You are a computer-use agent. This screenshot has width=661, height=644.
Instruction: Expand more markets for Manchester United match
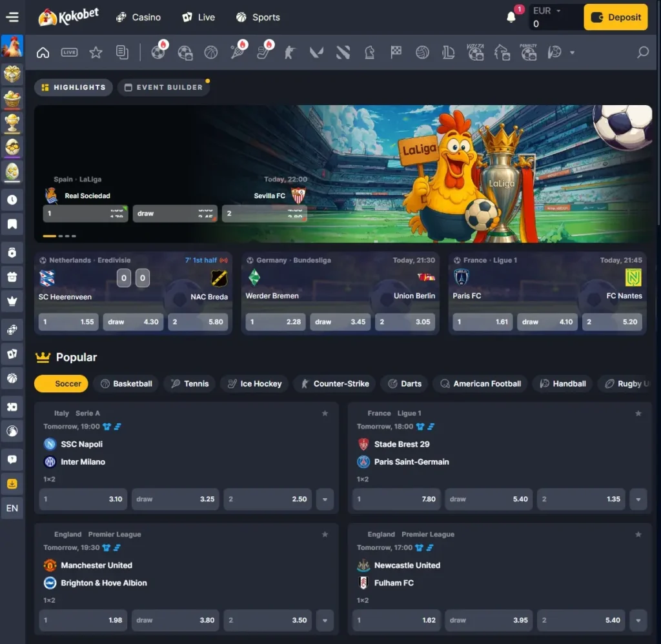click(x=325, y=620)
